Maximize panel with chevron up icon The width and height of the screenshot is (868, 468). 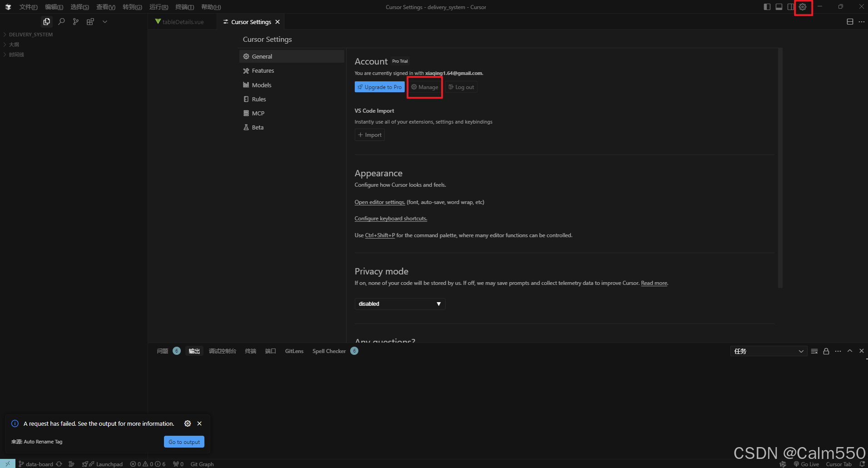pos(850,351)
